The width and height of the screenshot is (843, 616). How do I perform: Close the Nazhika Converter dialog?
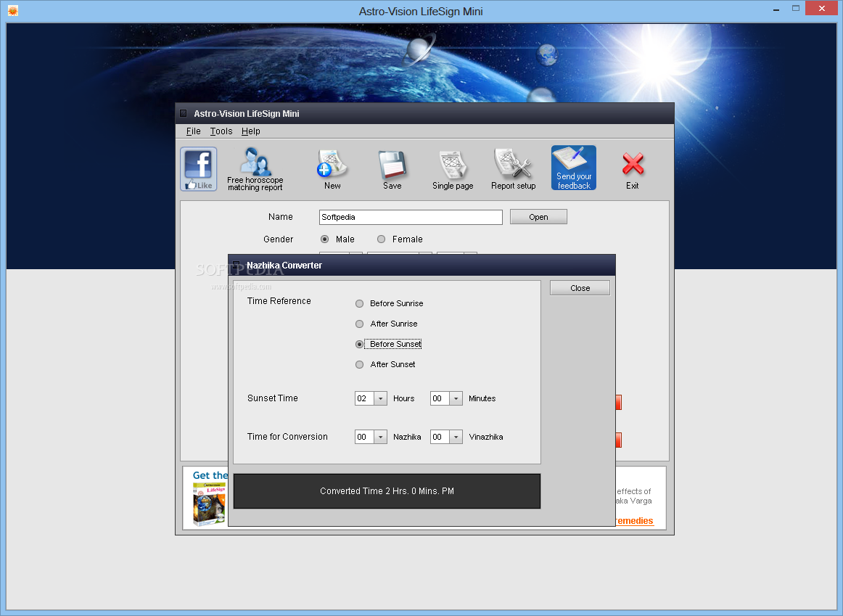(x=580, y=288)
